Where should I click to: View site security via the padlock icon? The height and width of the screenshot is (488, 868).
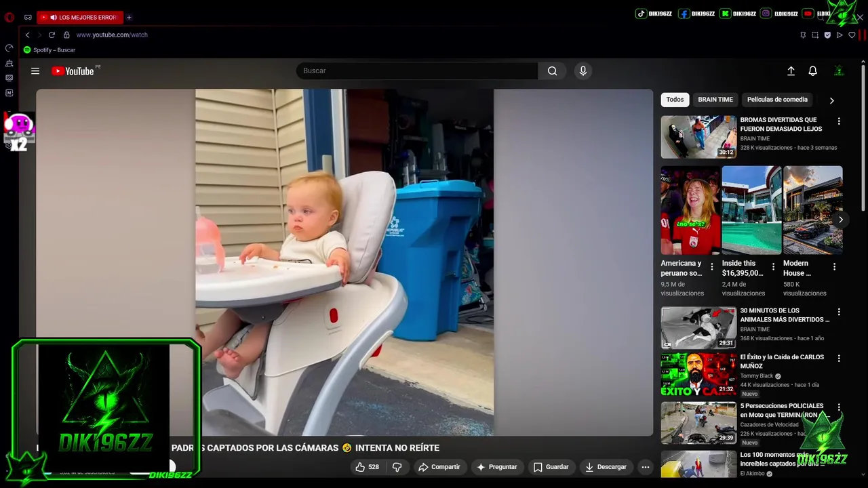click(x=66, y=35)
